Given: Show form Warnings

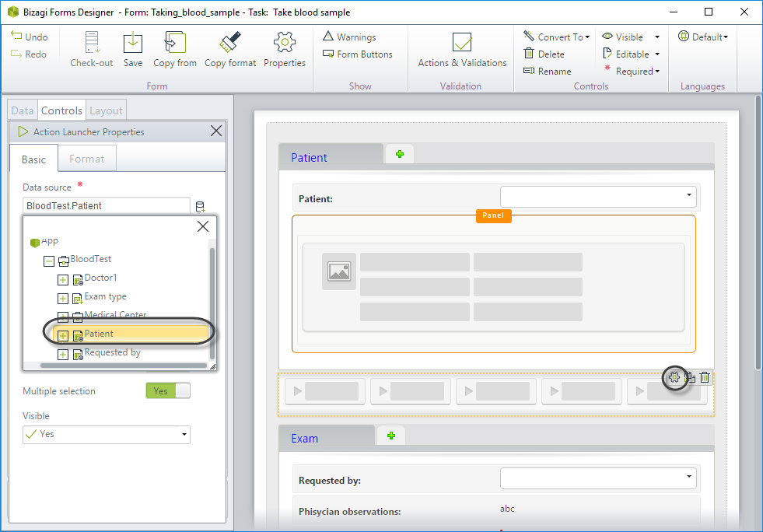Looking at the screenshot, I should tap(349, 37).
